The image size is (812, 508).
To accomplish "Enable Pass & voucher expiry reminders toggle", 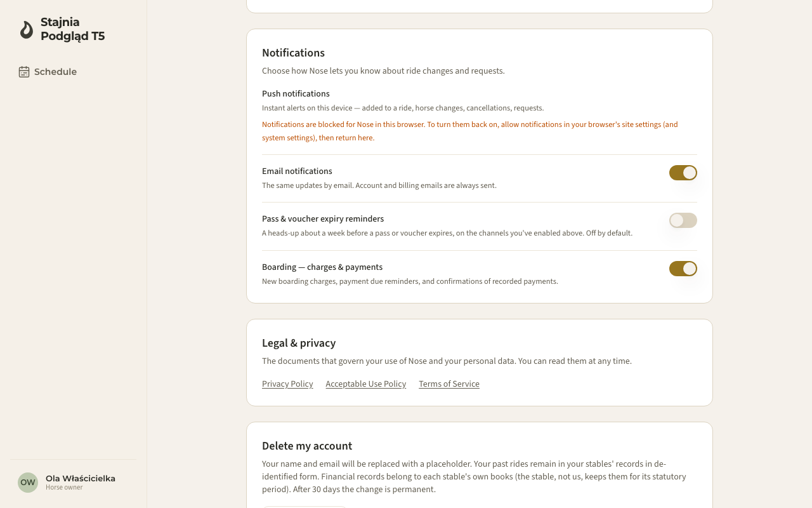I will click(683, 220).
